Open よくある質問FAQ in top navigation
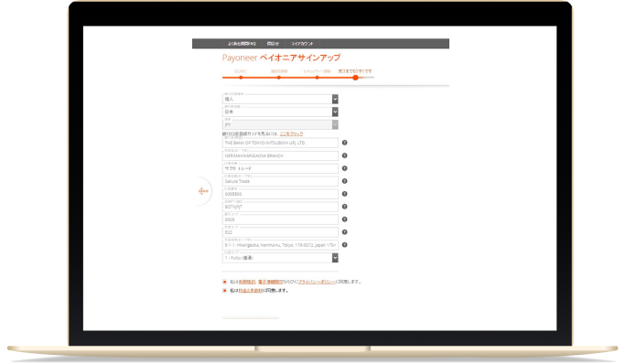626x364 pixels. pyautogui.click(x=242, y=44)
